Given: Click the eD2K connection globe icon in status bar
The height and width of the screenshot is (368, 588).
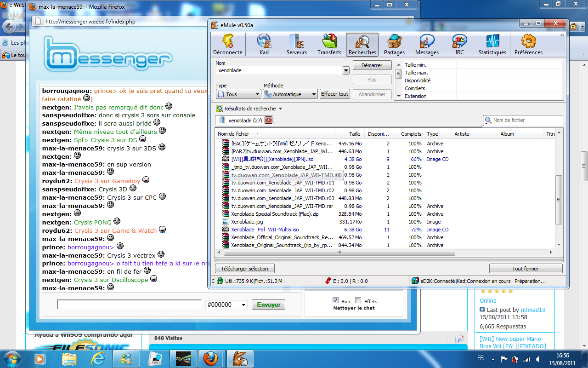Looking at the screenshot, I should [415, 281].
